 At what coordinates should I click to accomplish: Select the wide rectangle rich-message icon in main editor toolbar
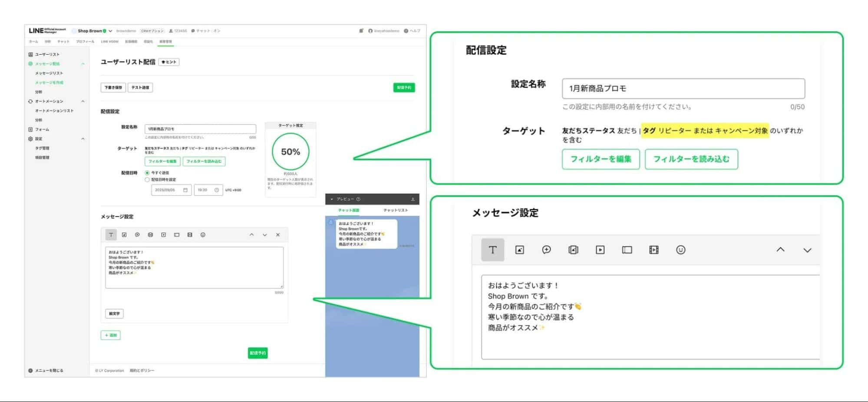[177, 235]
